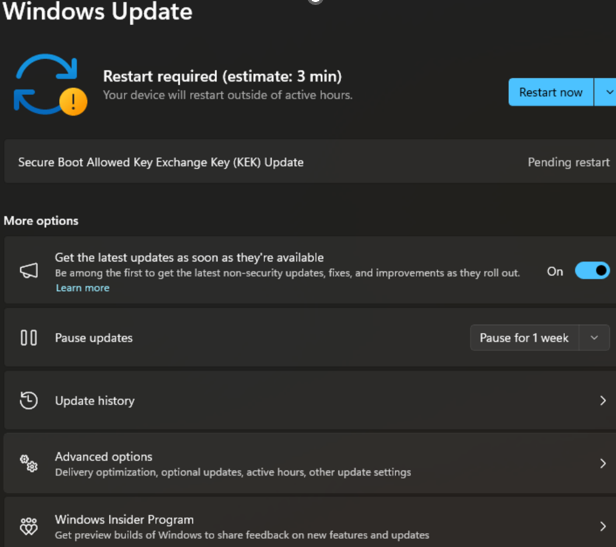This screenshot has height=547, width=616.
Task: Open the Pause for 1 week duration dropdown
Action: [x=594, y=338]
